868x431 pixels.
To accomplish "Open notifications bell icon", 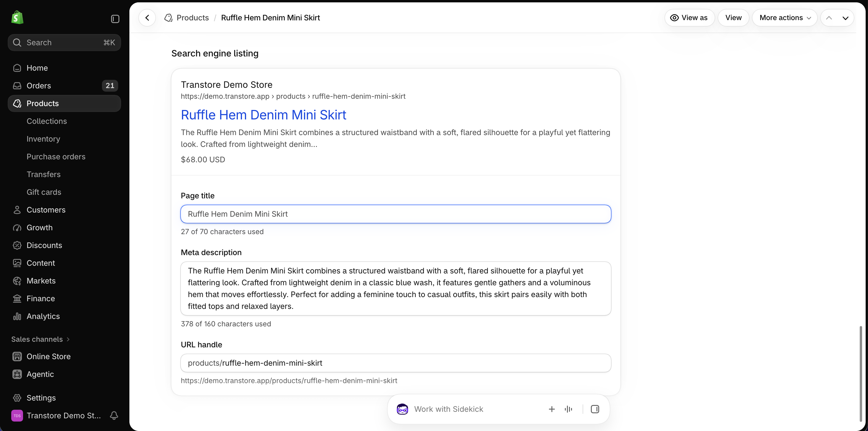I will coord(114,416).
